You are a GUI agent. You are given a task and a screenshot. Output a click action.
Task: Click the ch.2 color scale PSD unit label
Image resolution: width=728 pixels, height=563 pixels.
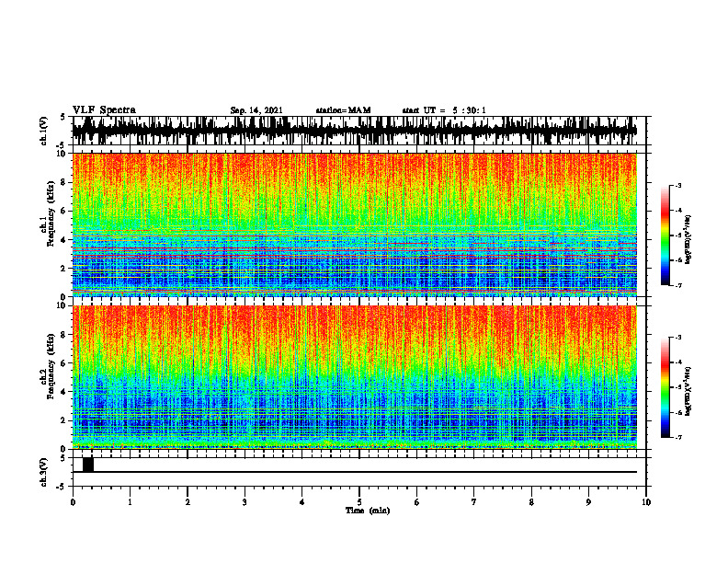pyautogui.click(x=688, y=391)
